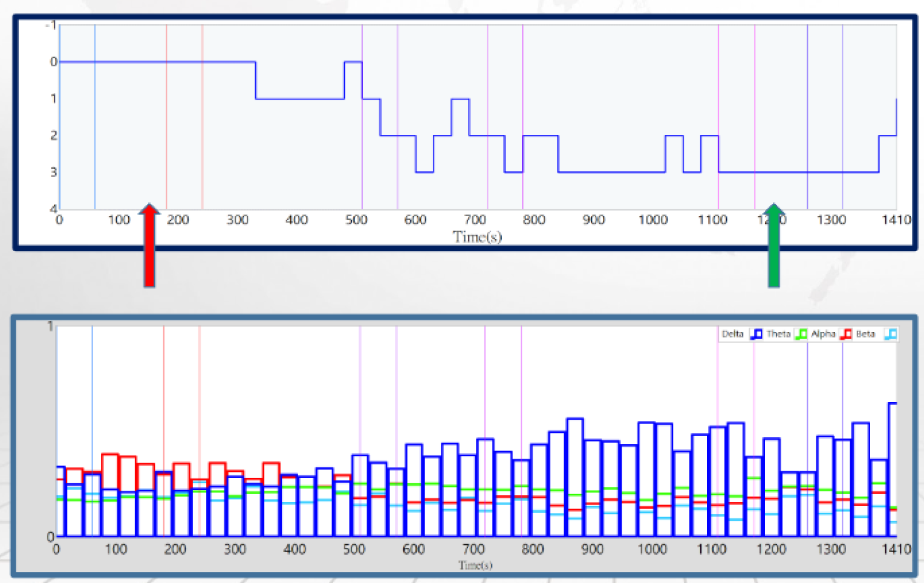Click the bottom chart's Time(s) axis title
The height and width of the screenshot is (583, 924).
[475, 565]
